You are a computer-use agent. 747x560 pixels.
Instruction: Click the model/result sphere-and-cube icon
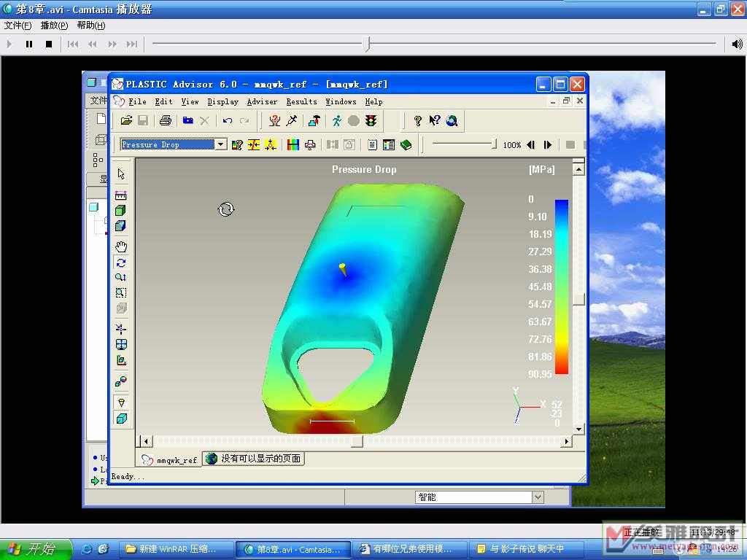point(121,381)
